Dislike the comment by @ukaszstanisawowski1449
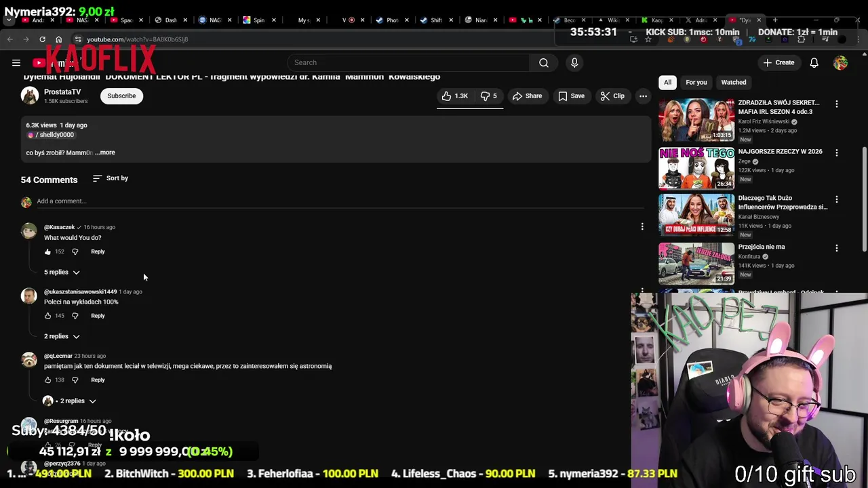The image size is (868, 488). pyautogui.click(x=75, y=316)
